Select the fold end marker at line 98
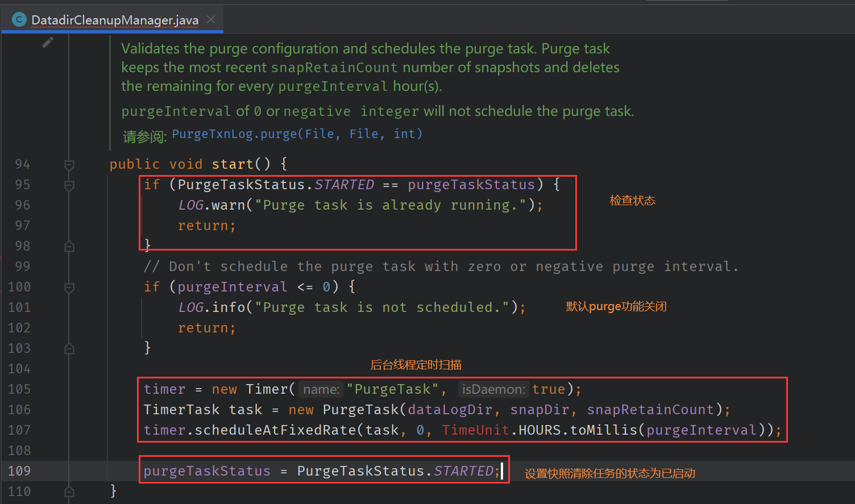855x504 pixels. (x=69, y=246)
